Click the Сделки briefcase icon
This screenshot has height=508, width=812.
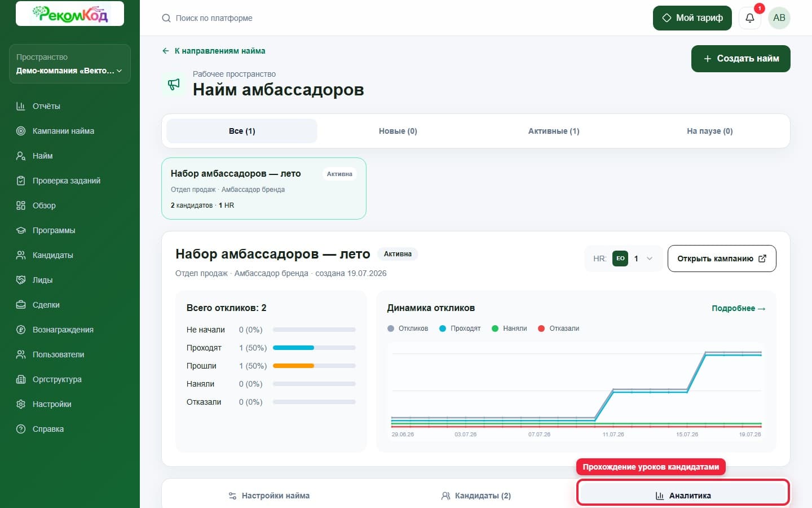click(21, 305)
